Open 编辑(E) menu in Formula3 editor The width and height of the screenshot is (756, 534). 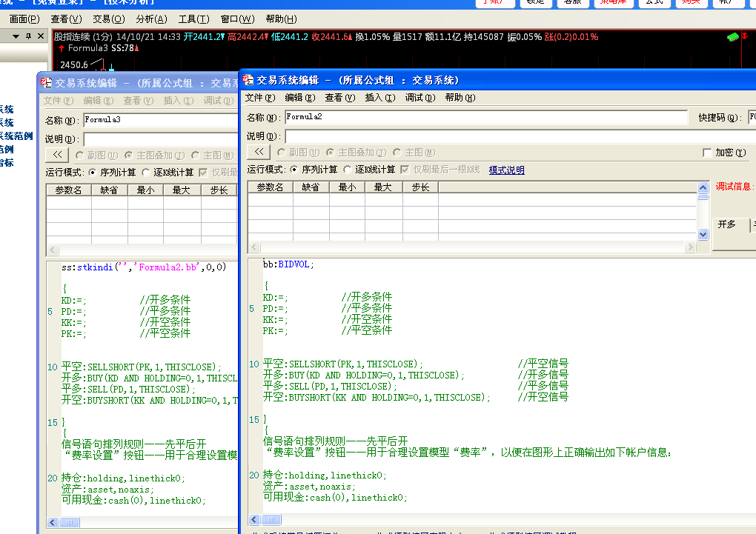(99, 101)
